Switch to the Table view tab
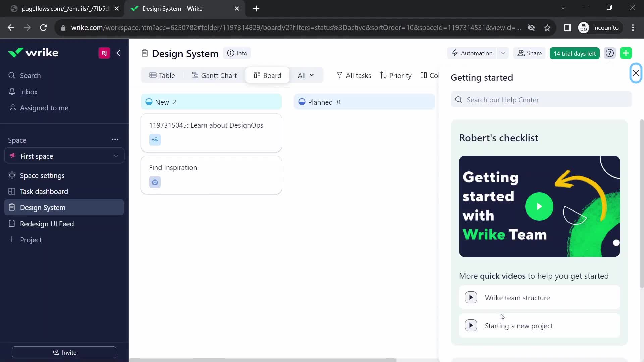The image size is (644, 362). (162, 75)
